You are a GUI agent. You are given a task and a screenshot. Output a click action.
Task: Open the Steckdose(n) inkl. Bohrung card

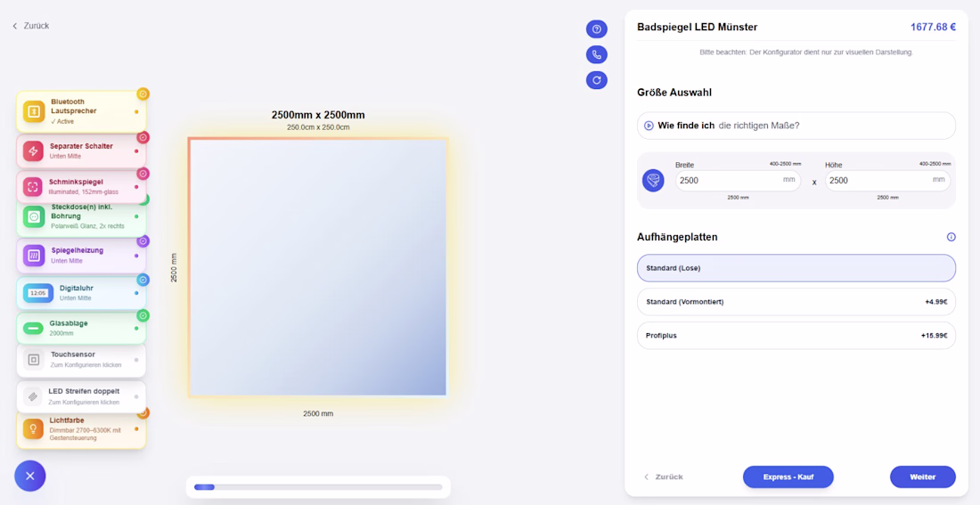(x=81, y=217)
